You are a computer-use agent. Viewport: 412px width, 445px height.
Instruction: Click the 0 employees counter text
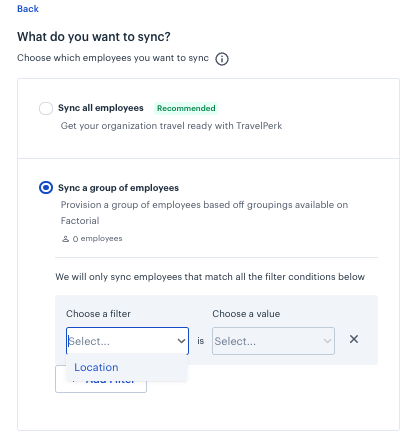(x=97, y=239)
